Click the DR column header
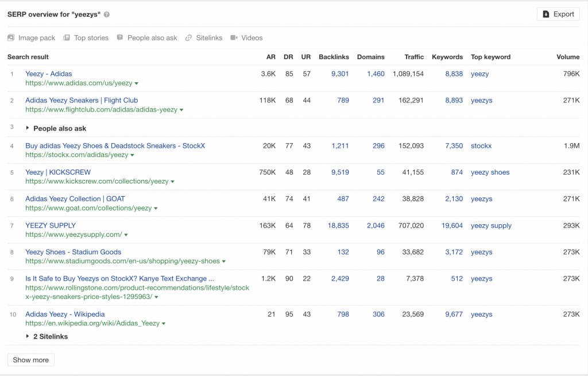Image resolution: width=588 pixels, height=376 pixels. (x=288, y=57)
